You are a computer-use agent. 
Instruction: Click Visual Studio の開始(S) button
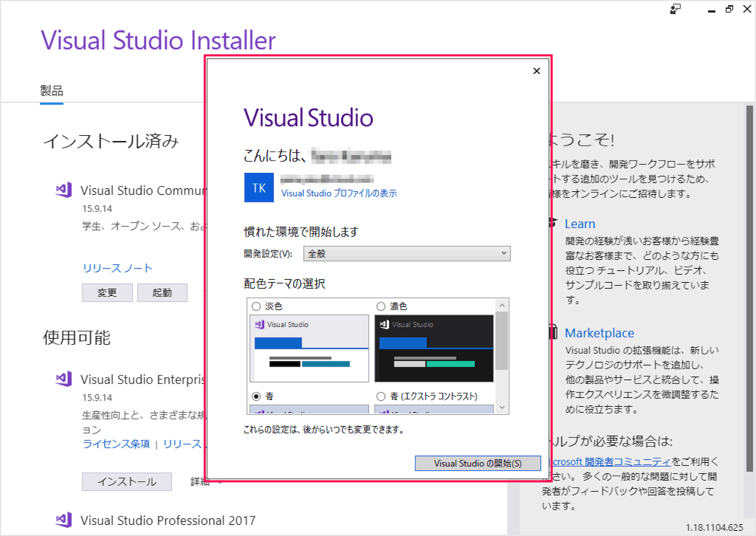tap(478, 463)
